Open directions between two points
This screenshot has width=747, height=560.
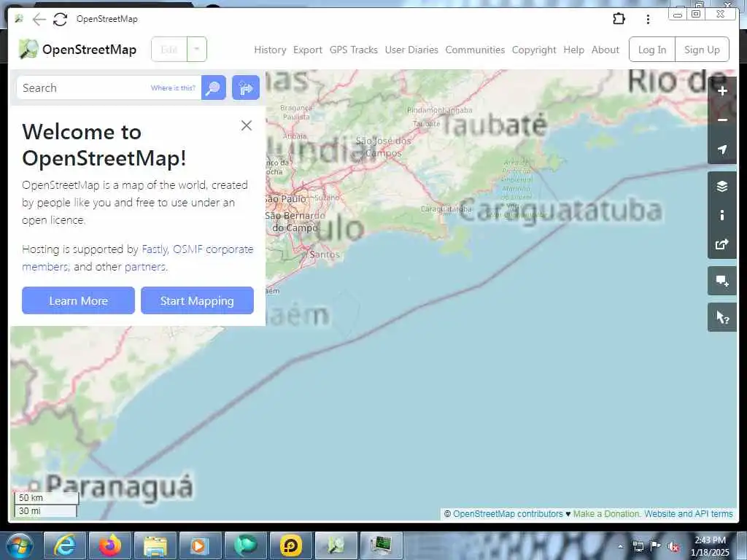click(246, 87)
